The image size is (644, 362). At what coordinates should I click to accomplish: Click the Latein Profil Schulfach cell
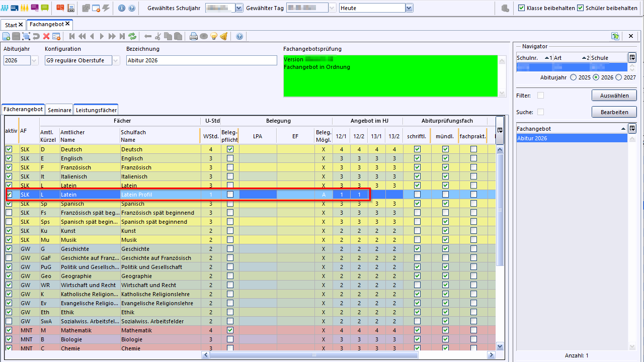pyautogui.click(x=160, y=195)
